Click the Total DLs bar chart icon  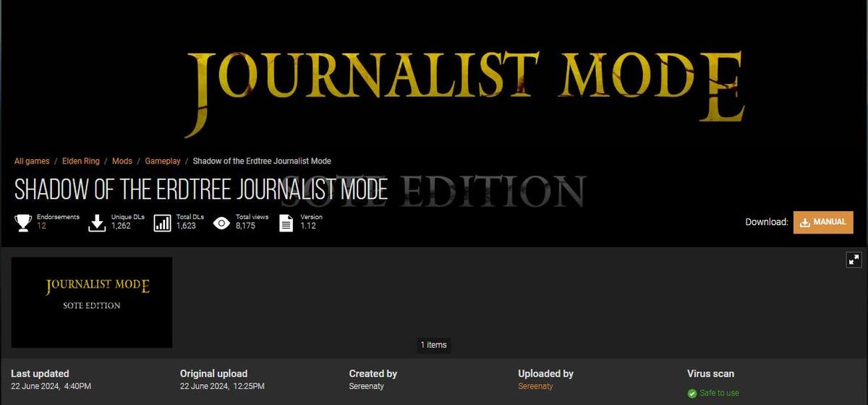pyautogui.click(x=163, y=222)
